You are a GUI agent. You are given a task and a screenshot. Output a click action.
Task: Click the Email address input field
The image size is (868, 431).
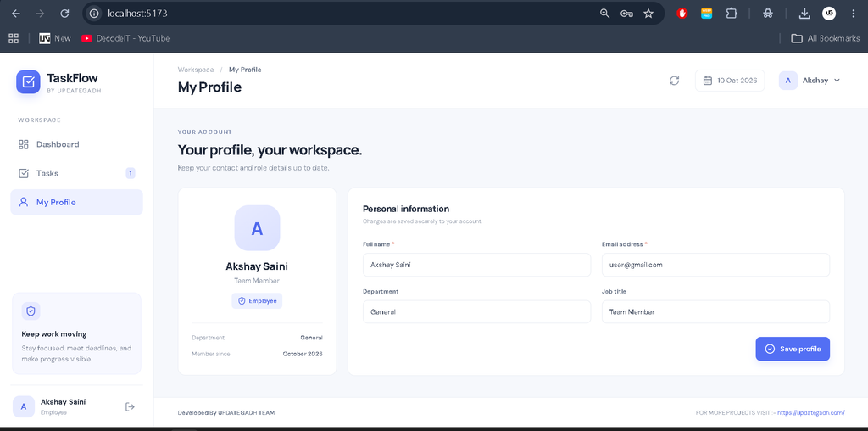pos(715,265)
